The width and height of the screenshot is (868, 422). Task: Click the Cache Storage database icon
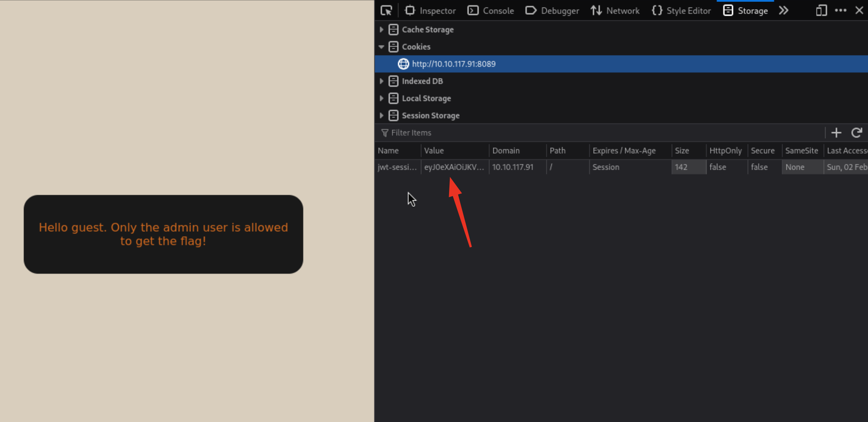click(393, 29)
